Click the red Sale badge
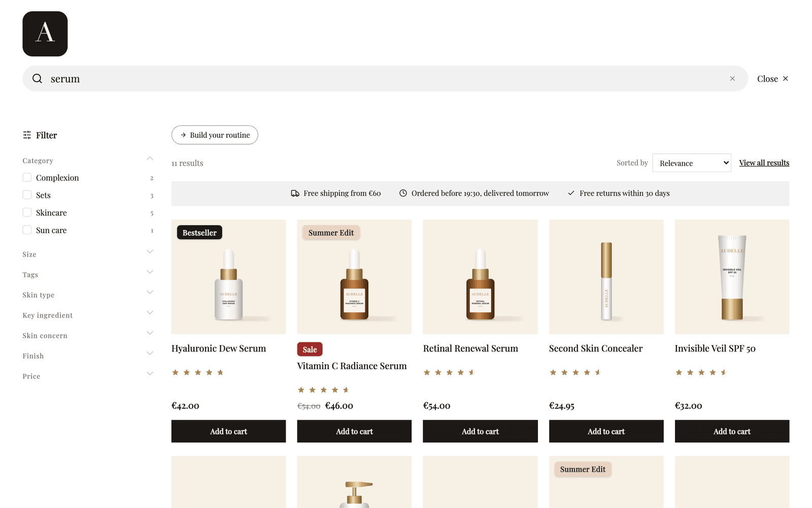 [310, 350]
